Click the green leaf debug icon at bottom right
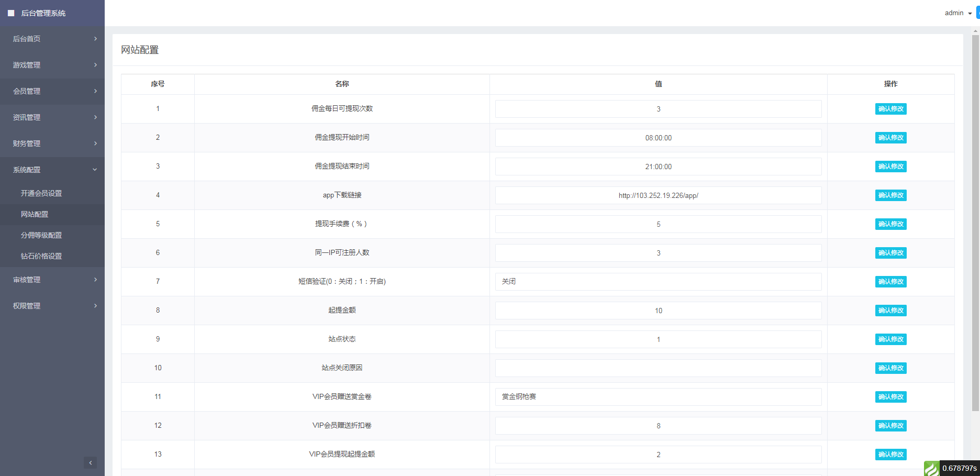The image size is (980, 476). pos(931,468)
